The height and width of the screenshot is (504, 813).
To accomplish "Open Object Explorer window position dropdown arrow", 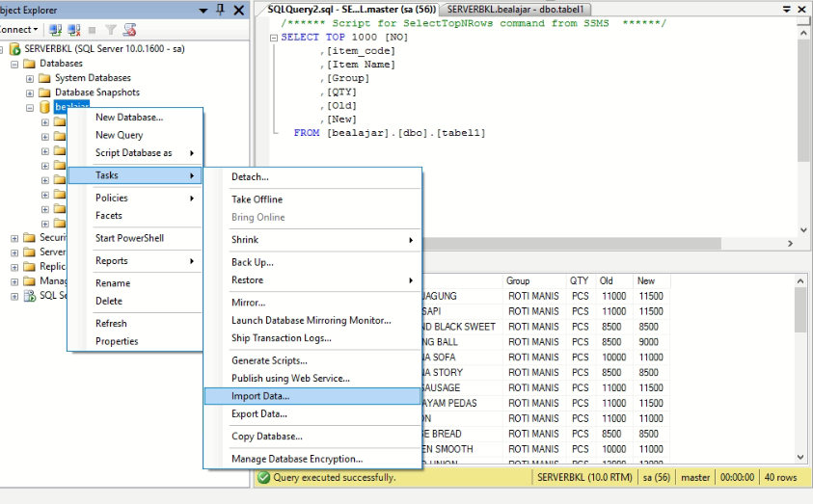I will 203,11.
